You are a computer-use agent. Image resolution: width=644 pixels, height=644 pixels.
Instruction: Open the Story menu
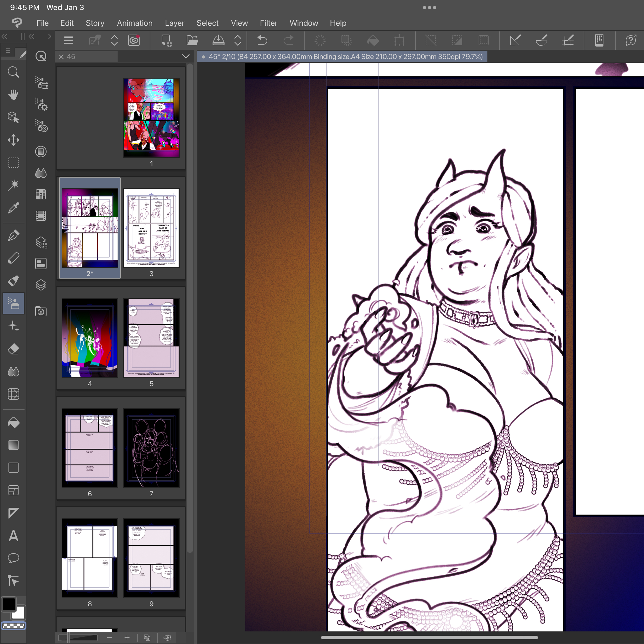coord(95,23)
